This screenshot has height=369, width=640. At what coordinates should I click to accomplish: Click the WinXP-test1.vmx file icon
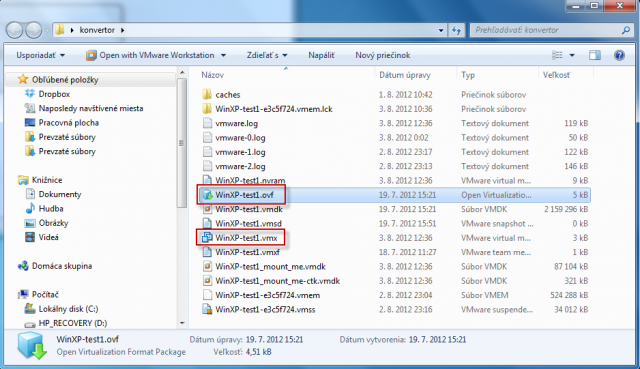click(207, 238)
